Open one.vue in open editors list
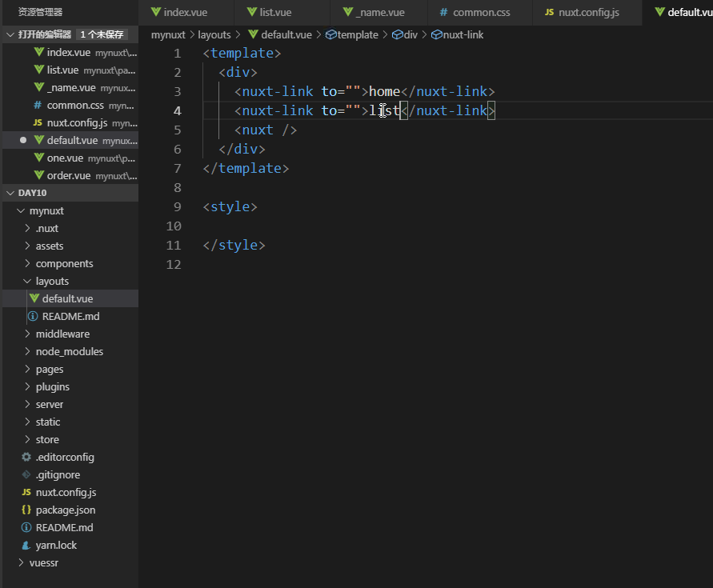 [x=70, y=158]
